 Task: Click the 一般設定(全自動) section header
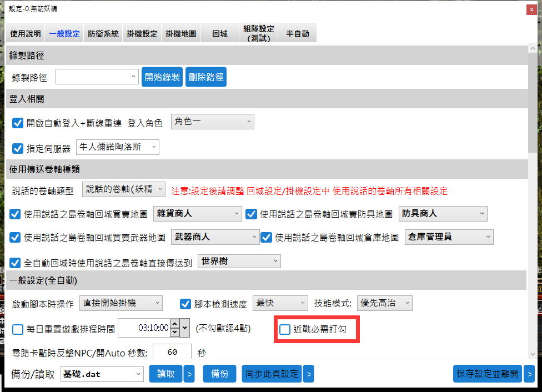click(x=266, y=280)
